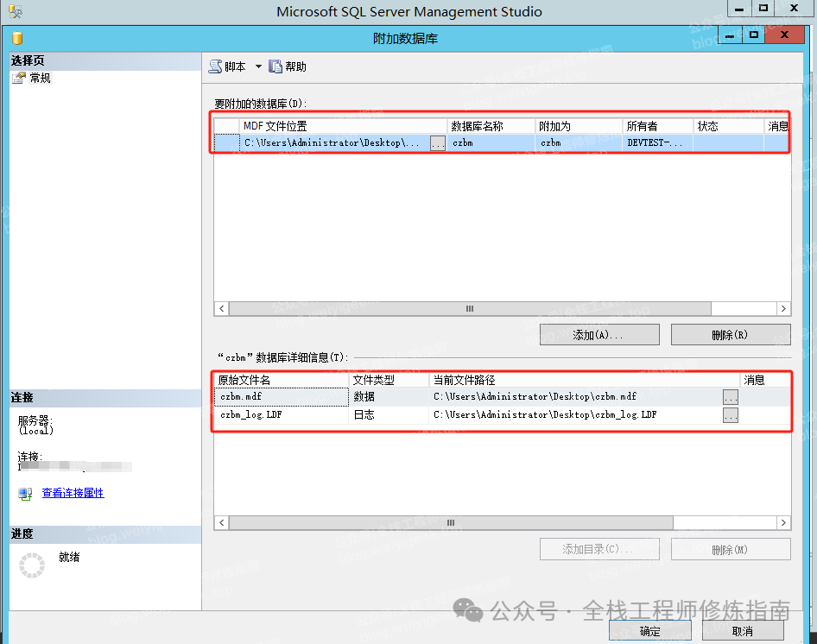
Task: Open the 所有者 owner cell DEVTEST dropdown
Action: click(657, 143)
